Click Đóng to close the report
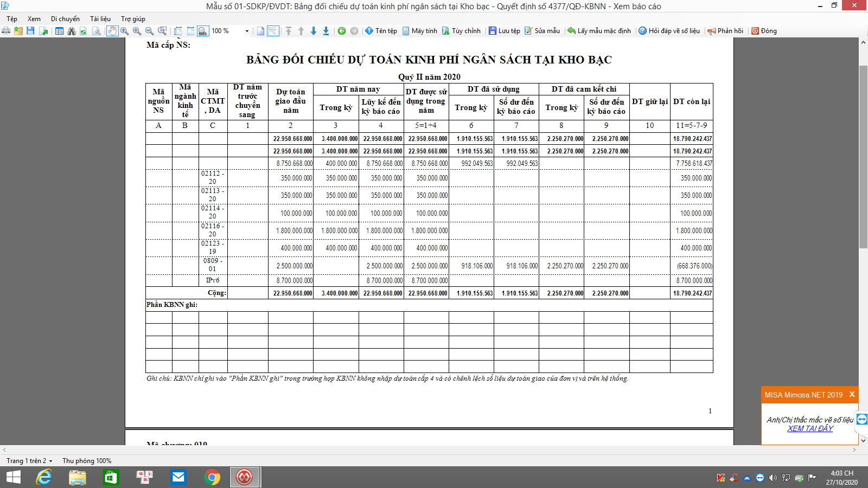 [x=764, y=31]
